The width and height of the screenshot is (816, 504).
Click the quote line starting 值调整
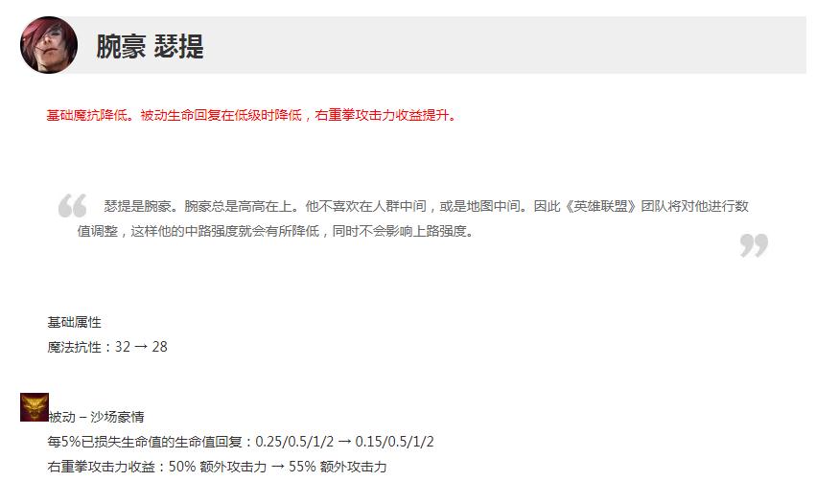tap(275, 231)
